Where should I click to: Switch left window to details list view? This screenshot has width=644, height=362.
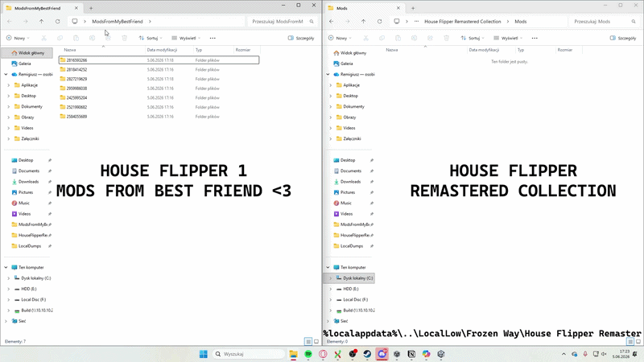click(308, 341)
